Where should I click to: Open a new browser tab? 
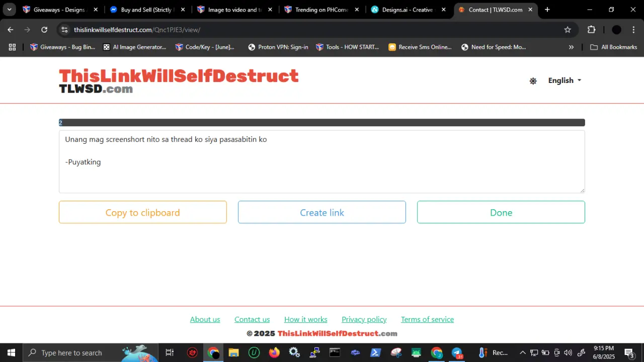pyautogui.click(x=547, y=10)
